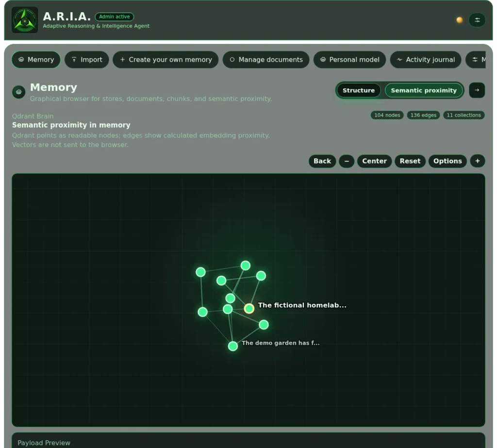Viewport: 497px width, 448px height.
Task: Switch to the Import tab
Action: point(86,60)
